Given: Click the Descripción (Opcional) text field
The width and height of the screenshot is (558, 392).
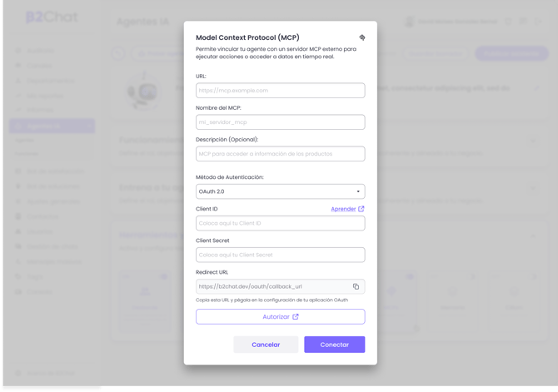Looking at the screenshot, I should [x=280, y=154].
